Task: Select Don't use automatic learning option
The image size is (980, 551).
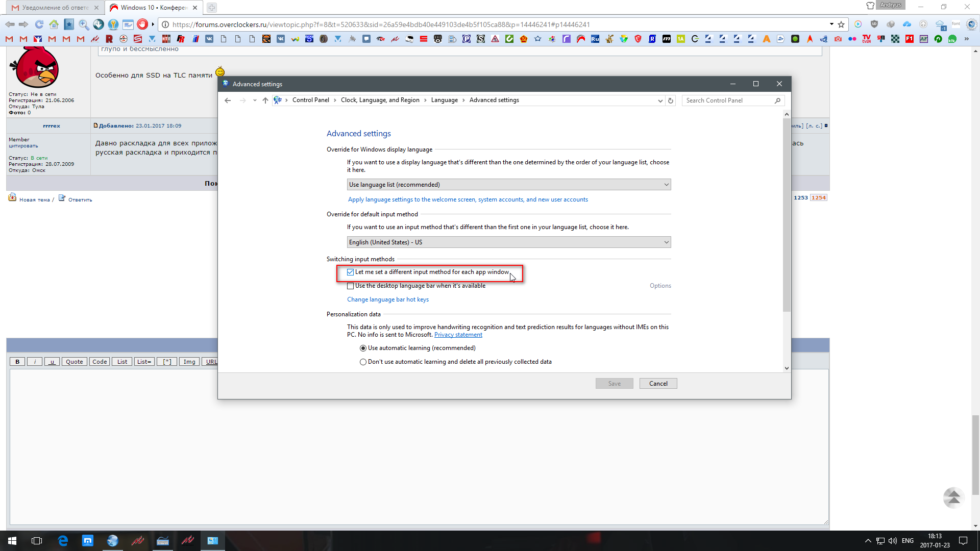Action: (x=363, y=362)
